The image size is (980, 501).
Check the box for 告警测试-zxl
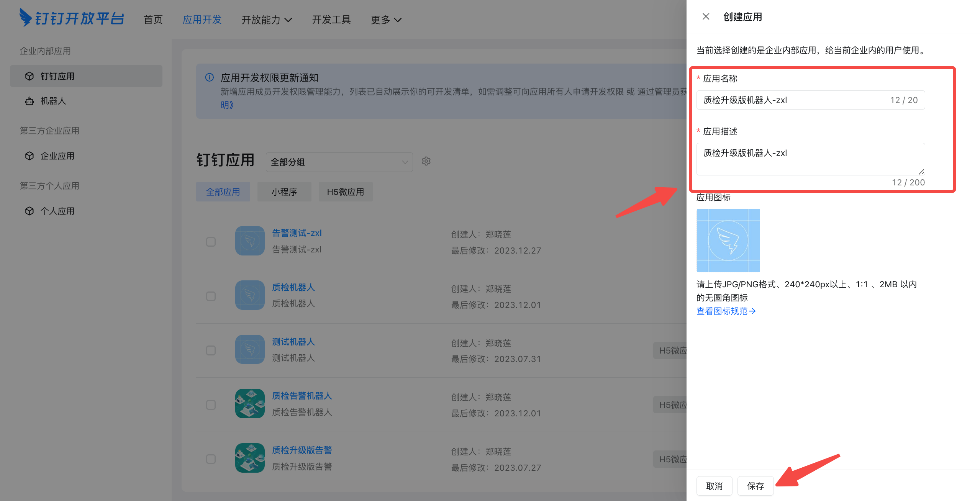click(211, 242)
